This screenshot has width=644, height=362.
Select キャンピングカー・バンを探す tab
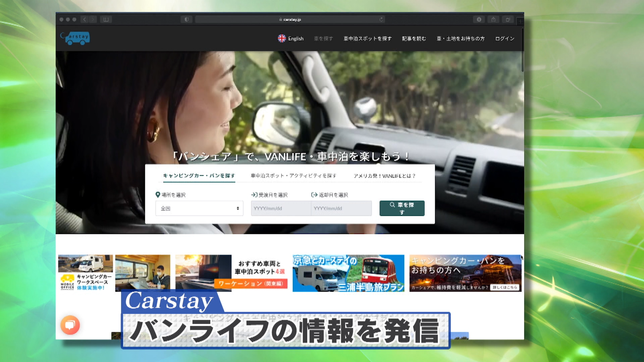(199, 176)
